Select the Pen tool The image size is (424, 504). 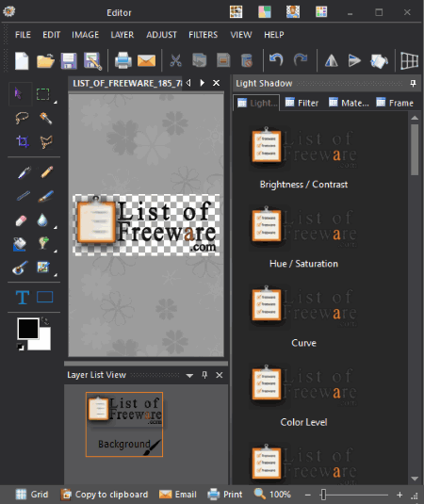click(24, 172)
